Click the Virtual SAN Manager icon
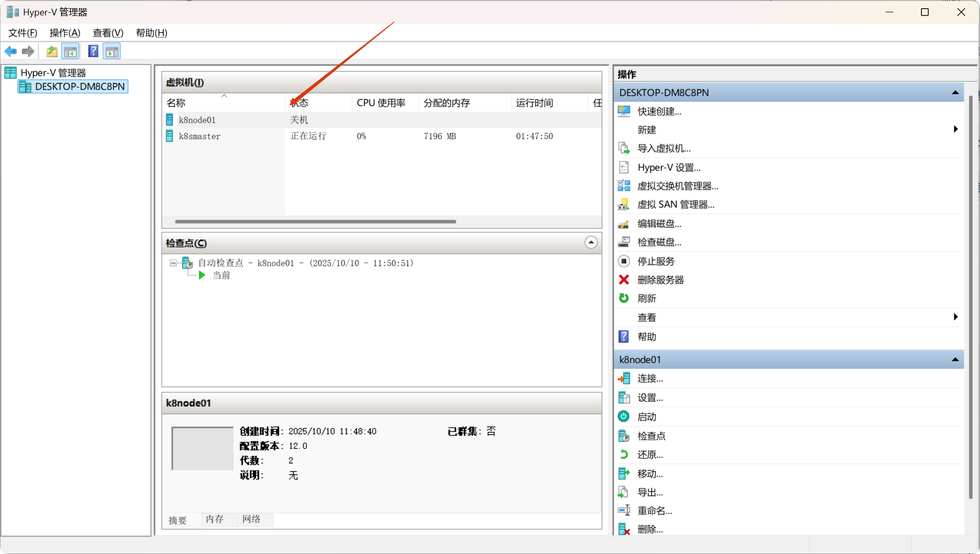980x554 pixels. pos(624,204)
